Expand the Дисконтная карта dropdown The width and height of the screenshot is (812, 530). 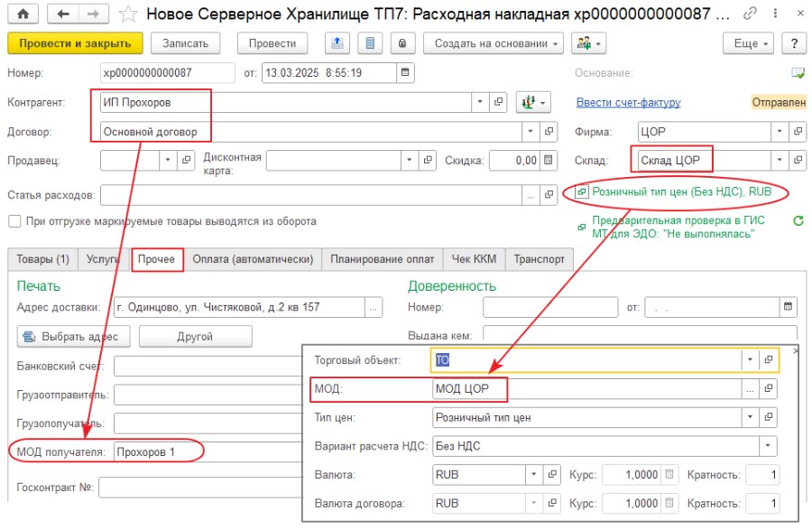pyautogui.click(x=410, y=160)
